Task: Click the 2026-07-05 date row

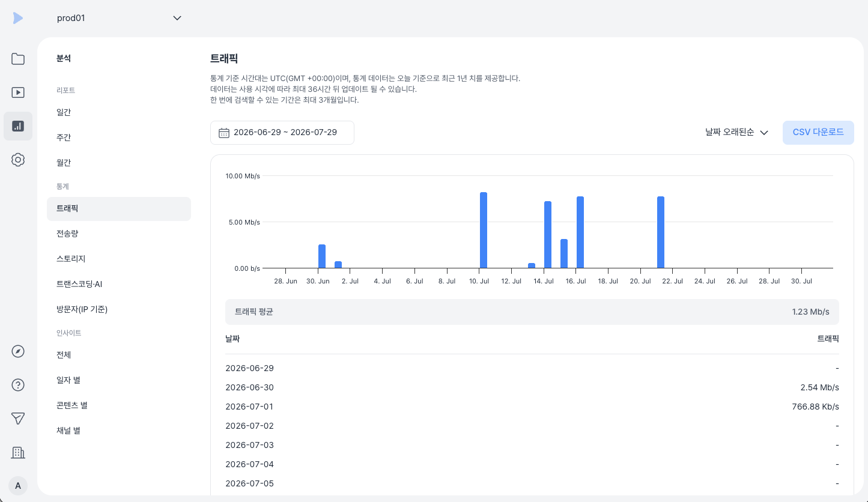Action: pos(532,483)
